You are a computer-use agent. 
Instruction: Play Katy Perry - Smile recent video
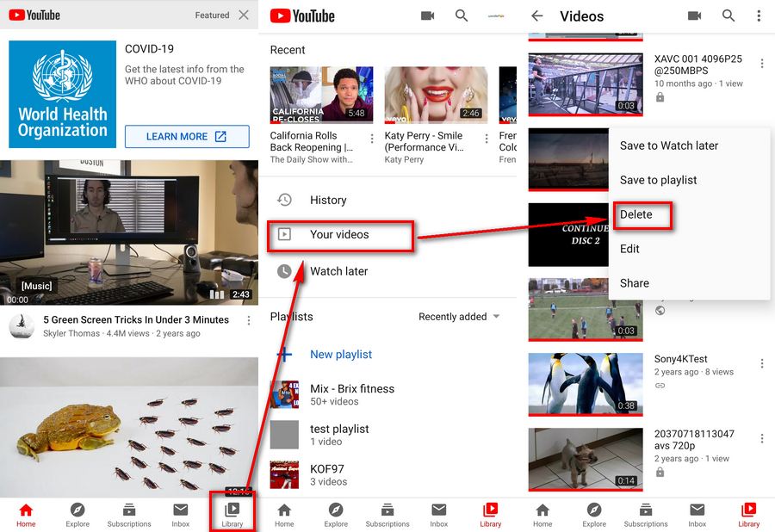(x=436, y=95)
